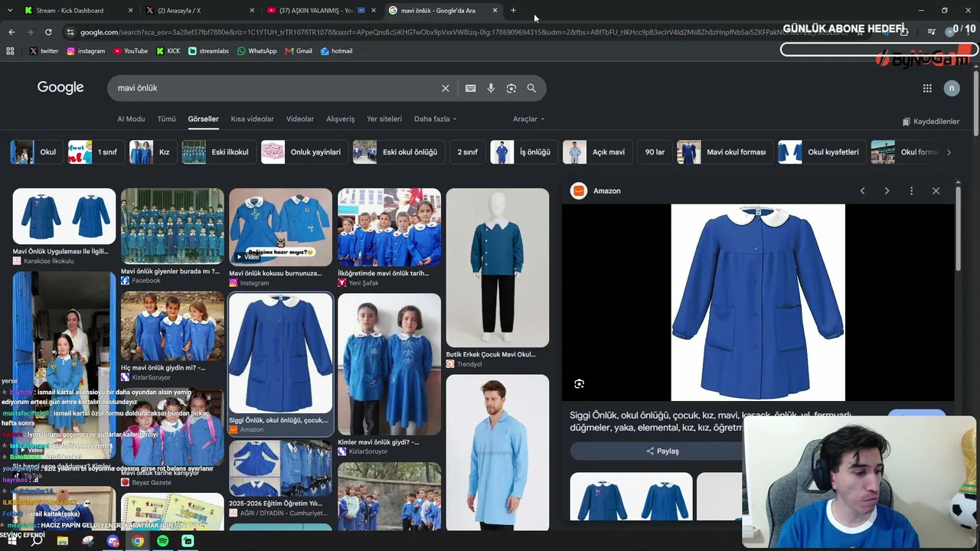Viewport: 980px width, 551px height.
Task: Open Discord from taskbar
Action: pos(113,541)
